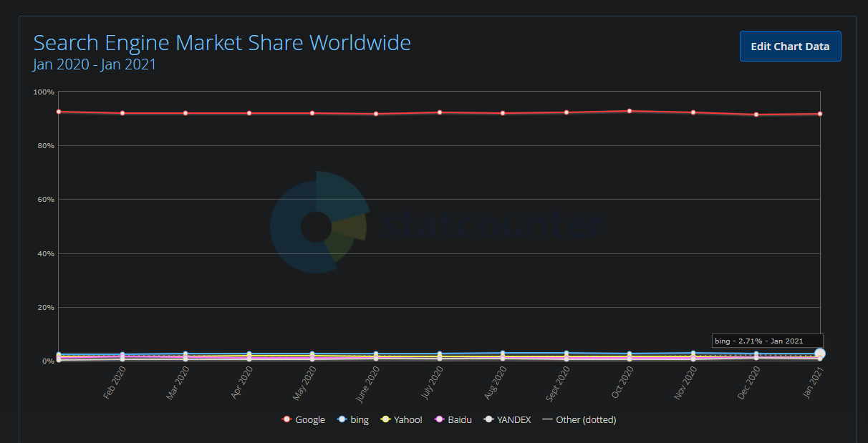This screenshot has height=443, width=868.
Task: Hide the Google series via legend label
Action: [310, 419]
